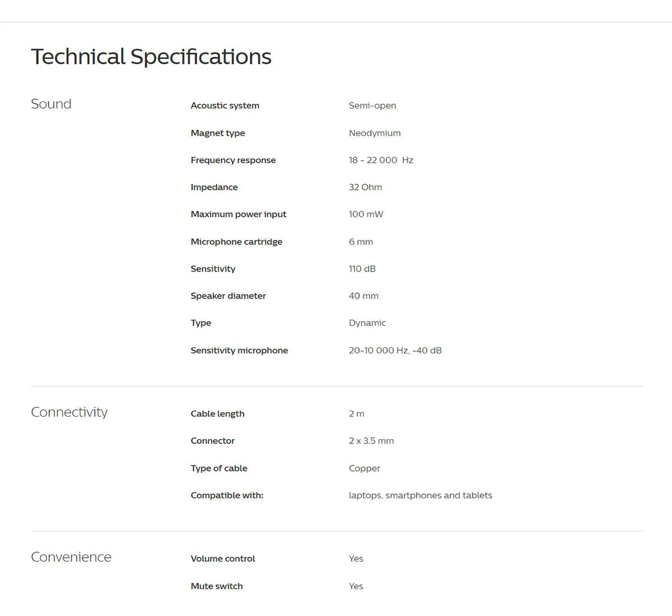Click the Speaker diameter label
Image resolution: width=672 pixels, height=616 pixels.
228,296
